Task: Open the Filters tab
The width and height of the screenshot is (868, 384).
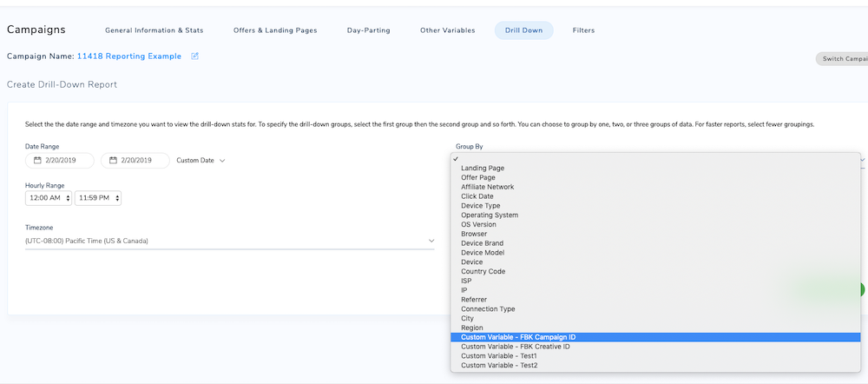Action: (583, 30)
